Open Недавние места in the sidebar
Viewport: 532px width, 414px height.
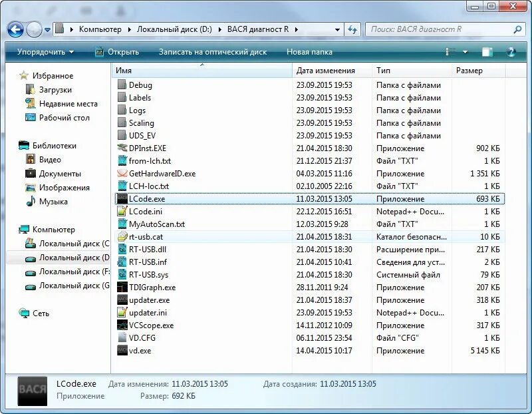pos(62,104)
